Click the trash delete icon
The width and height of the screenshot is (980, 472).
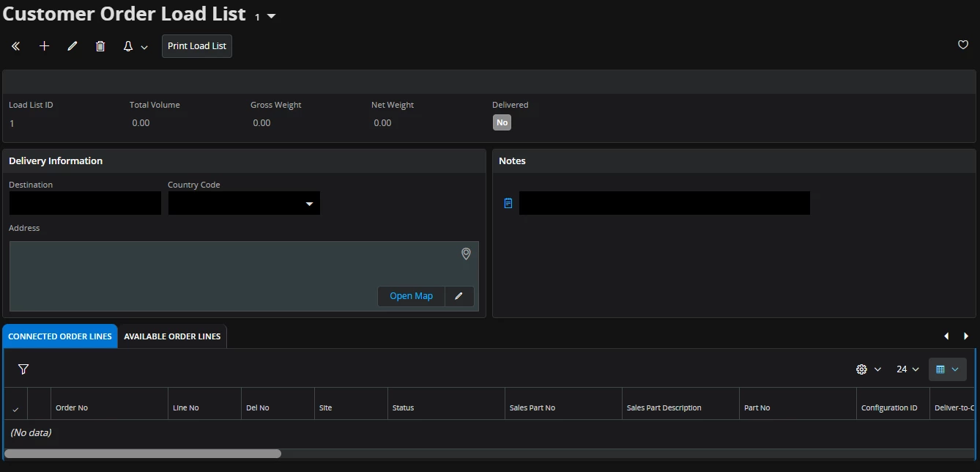(x=100, y=46)
